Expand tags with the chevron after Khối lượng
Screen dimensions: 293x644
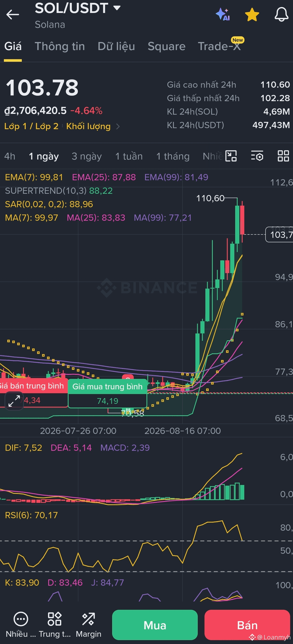point(118,127)
